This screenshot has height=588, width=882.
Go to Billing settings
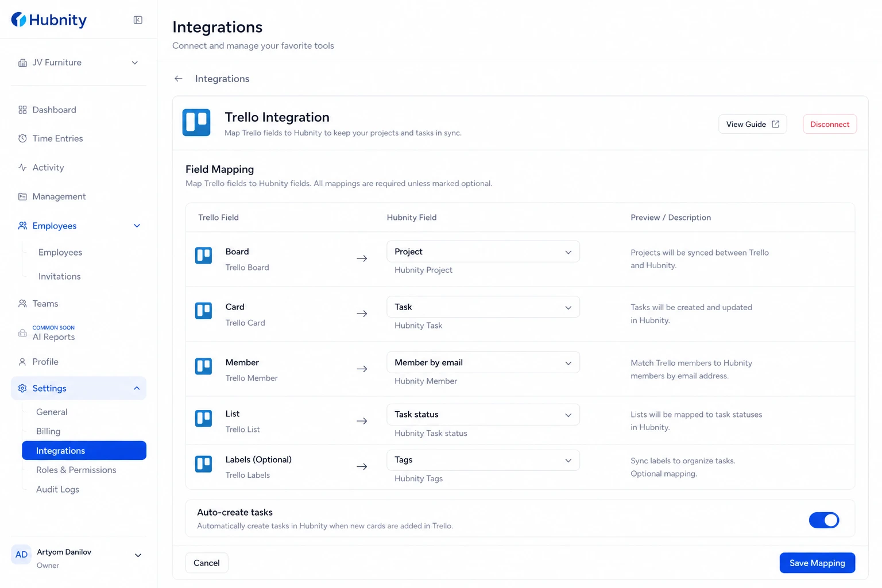coord(48,431)
